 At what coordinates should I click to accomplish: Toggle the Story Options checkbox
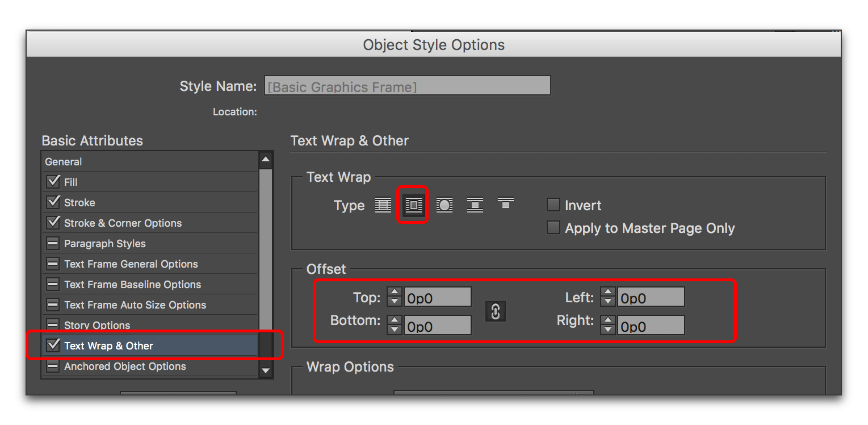[53, 325]
